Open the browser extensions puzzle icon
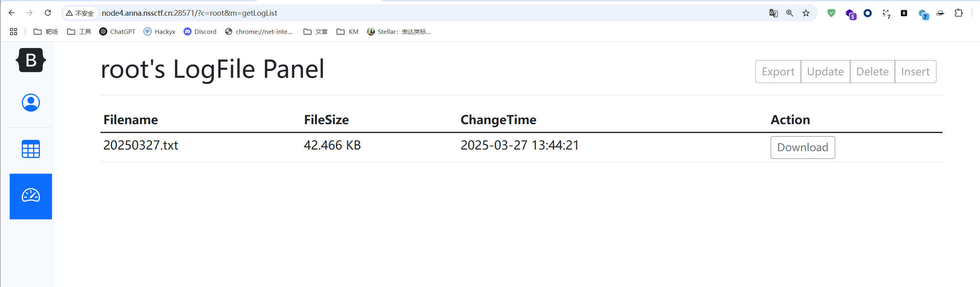Image resolution: width=980 pixels, height=287 pixels. click(x=959, y=13)
